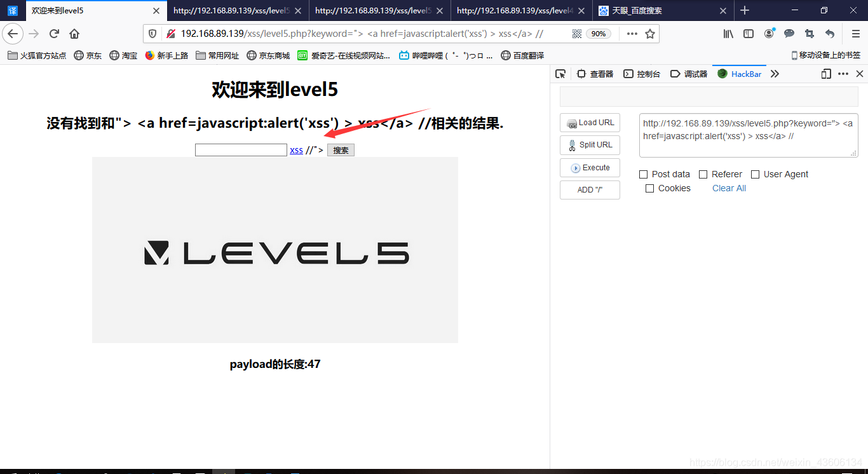Viewport: 868px width, 474px height.
Task: Enable the Post data checkbox
Action: [x=644, y=174]
